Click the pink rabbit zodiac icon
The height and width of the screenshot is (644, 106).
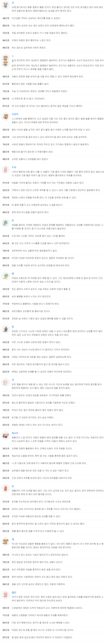tap(6, 170)
